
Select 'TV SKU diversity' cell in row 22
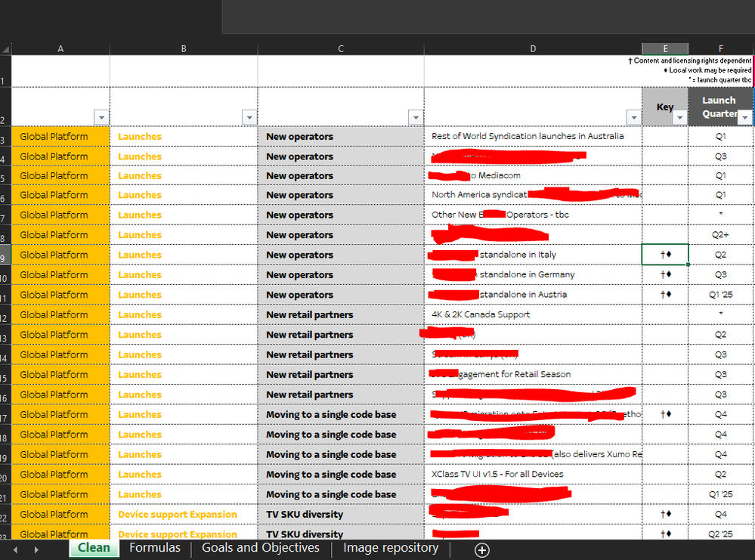click(x=341, y=514)
